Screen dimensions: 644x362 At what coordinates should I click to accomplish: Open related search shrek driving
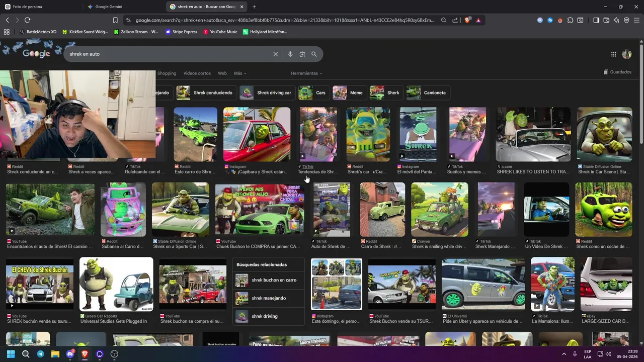point(269,316)
